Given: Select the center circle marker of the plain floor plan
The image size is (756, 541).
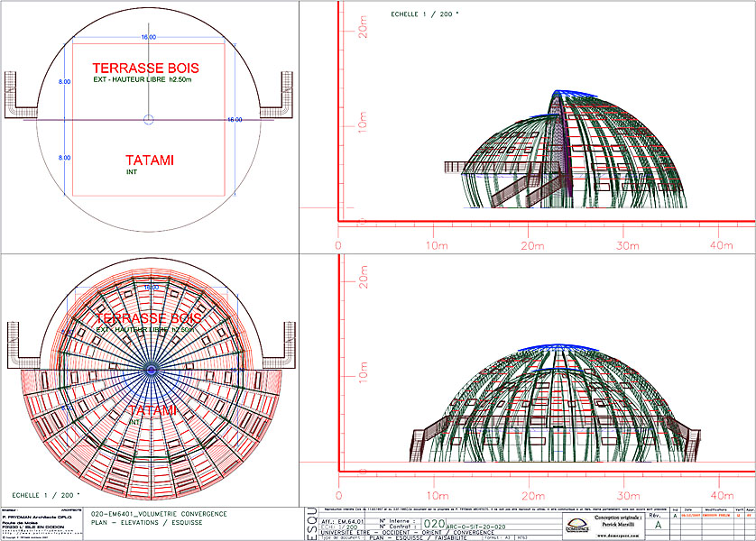Looking at the screenshot, I should coord(150,119).
